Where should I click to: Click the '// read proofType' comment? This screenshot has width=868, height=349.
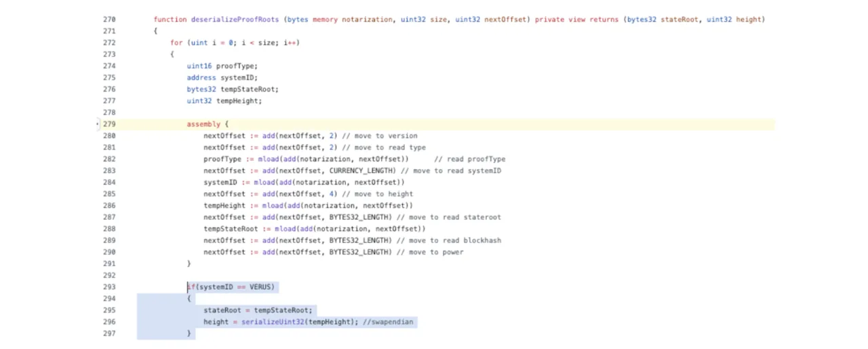[470, 159]
